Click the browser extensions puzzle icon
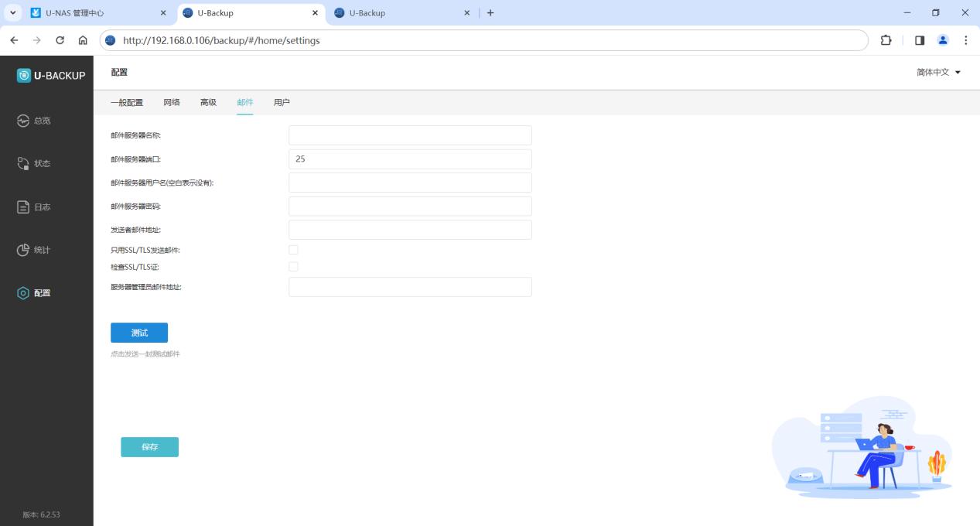 [886, 40]
